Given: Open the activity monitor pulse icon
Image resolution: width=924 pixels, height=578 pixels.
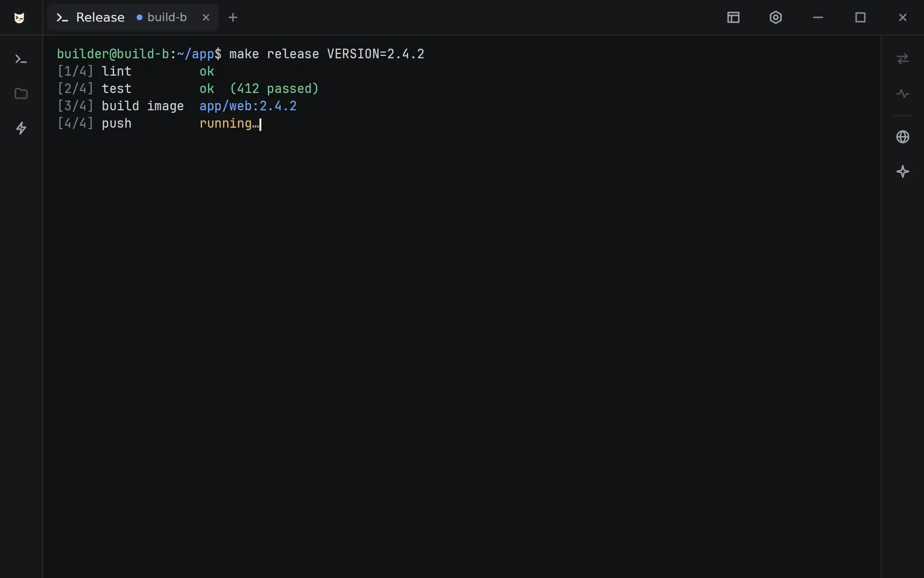Looking at the screenshot, I should click(x=903, y=93).
